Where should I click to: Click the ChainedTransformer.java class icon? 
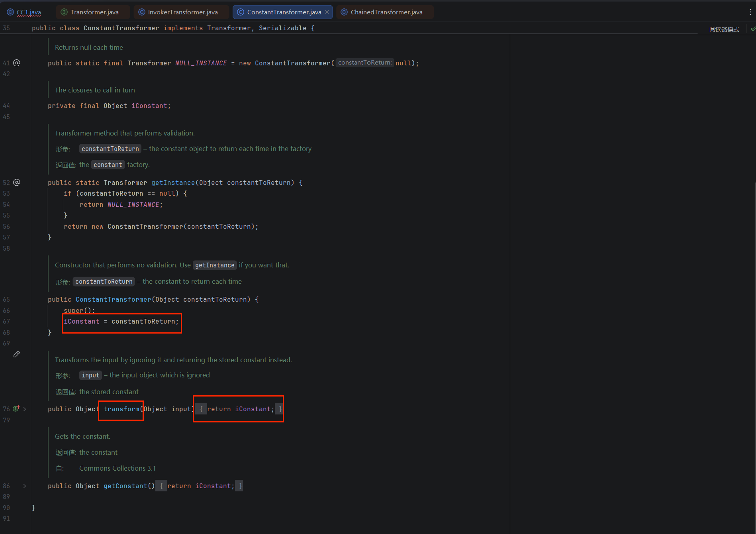pyautogui.click(x=344, y=12)
